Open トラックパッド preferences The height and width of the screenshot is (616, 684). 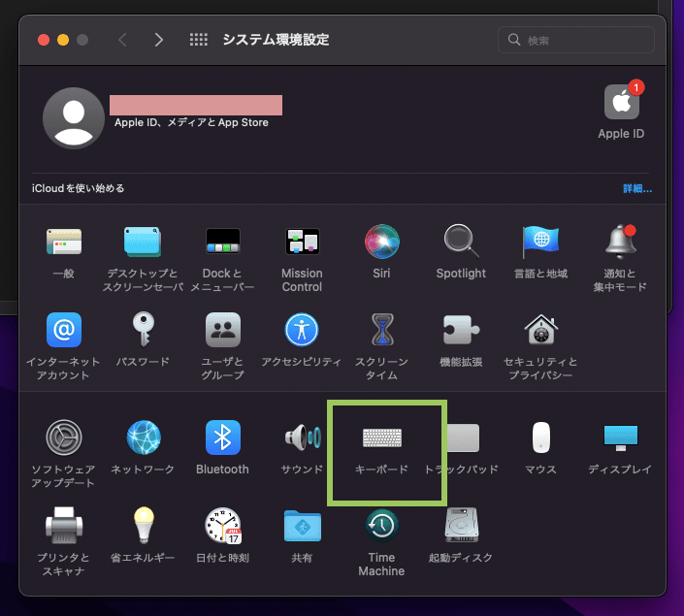pos(463,438)
